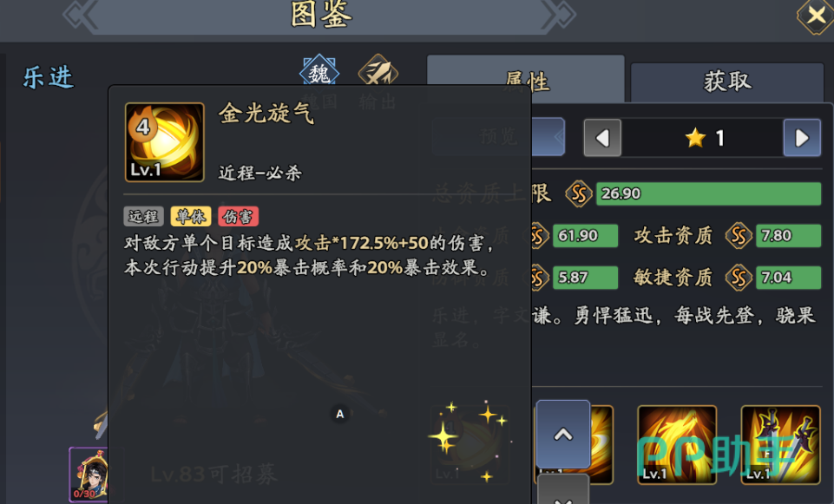This screenshot has width=834, height=504.
Task: Collapse panel with up chevron button
Action: pyautogui.click(x=563, y=435)
